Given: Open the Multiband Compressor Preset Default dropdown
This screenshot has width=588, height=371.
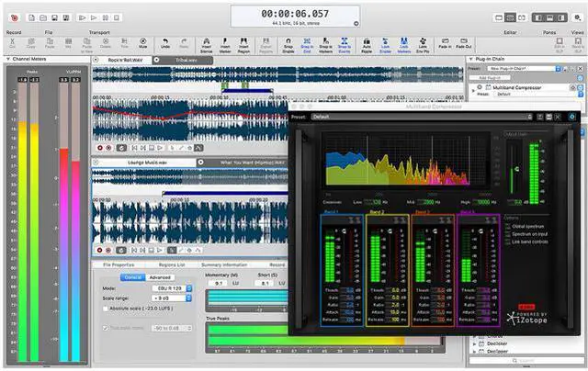Looking at the screenshot, I should pos(422,117).
